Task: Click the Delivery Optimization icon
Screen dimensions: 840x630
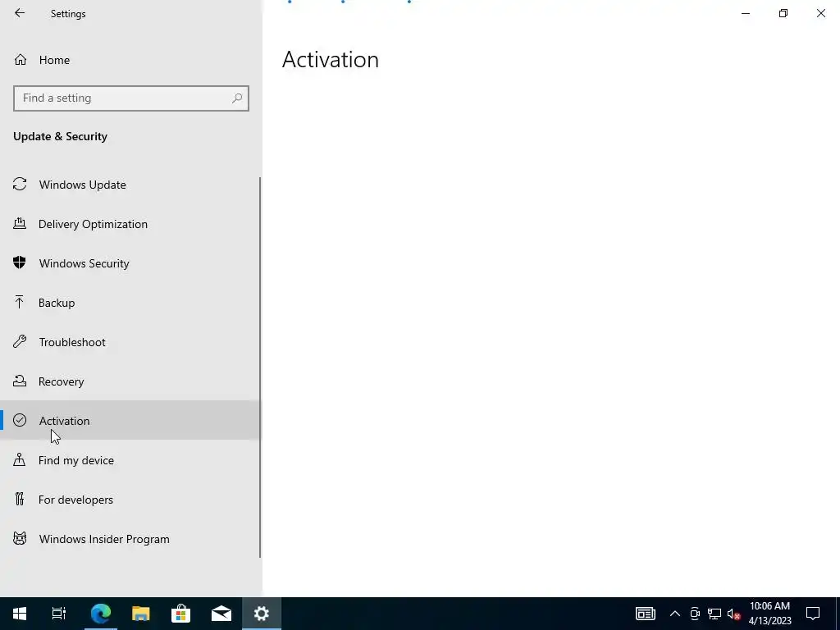Action: coord(20,223)
